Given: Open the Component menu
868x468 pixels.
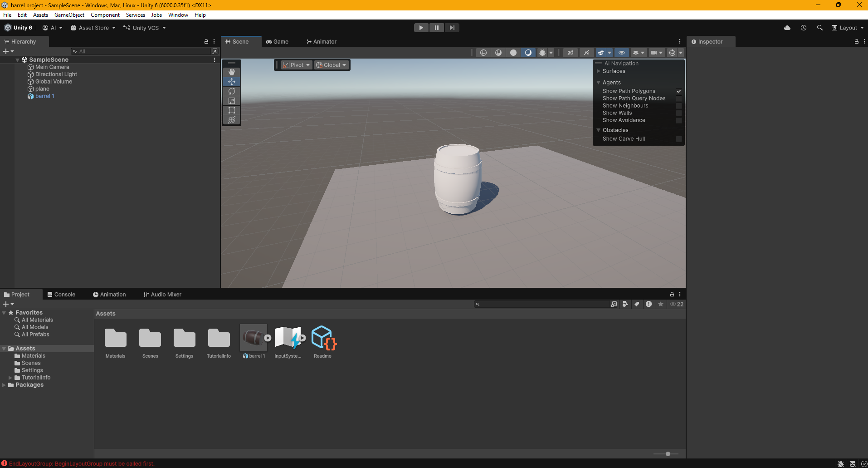Looking at the screenshot, I should (x=105, y=15).
